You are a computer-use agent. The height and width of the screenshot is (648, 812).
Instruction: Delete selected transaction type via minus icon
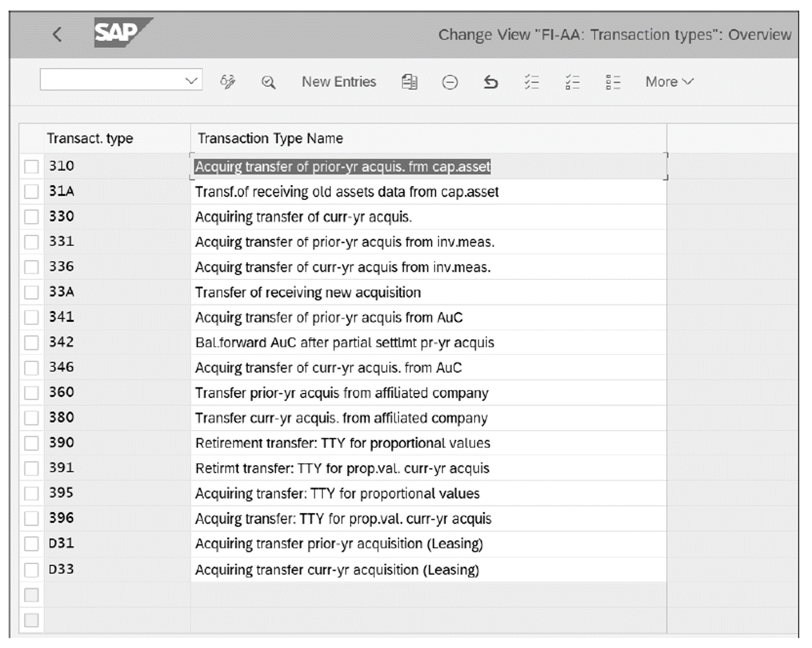click(450, 81)
